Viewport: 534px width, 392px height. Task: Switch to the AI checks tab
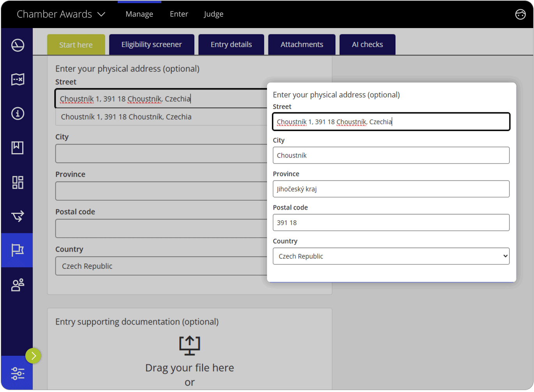[367, 44]
